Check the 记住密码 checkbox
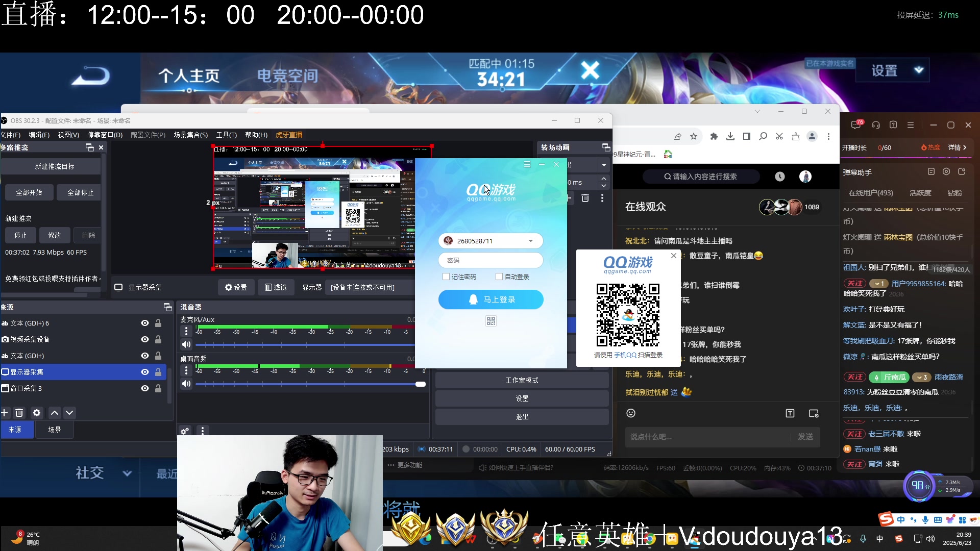The width and height of the screenshot is (980, 551). 446,277
